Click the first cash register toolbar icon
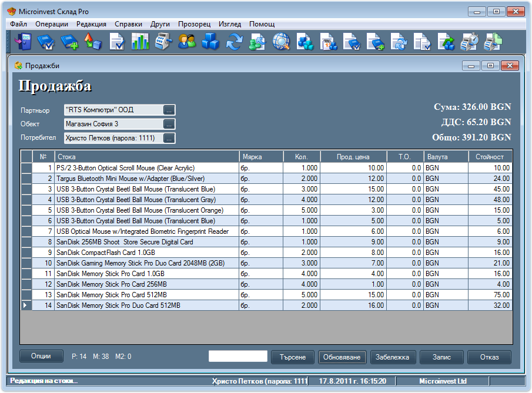Viewport: 532px width, 393px height. coord(163,42)
